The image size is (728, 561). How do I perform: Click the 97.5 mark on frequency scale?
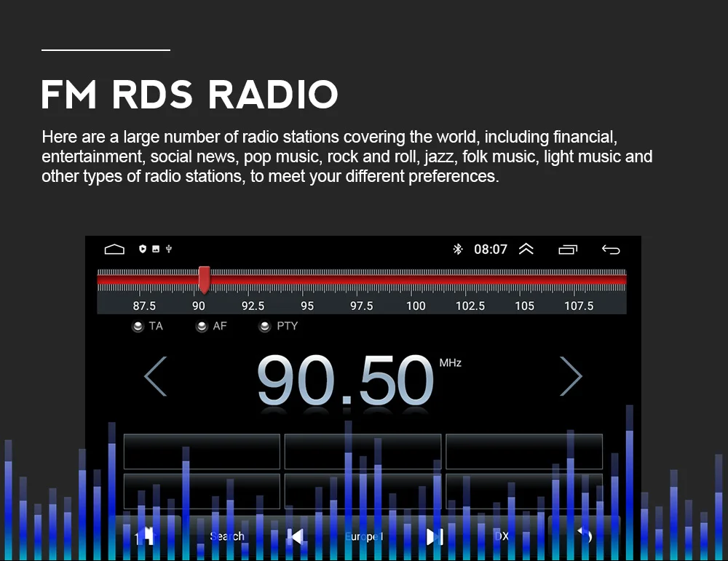[361, 306]
